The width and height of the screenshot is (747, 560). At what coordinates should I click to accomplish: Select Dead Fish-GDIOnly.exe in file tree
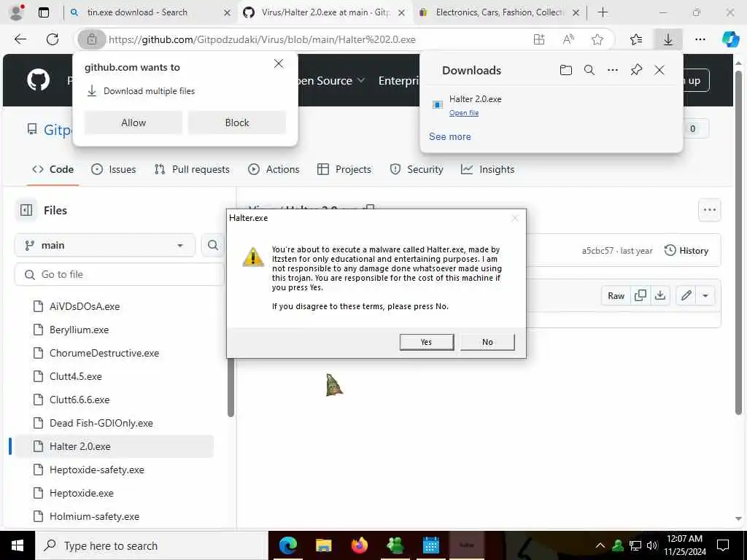click(x=101, y=423)
